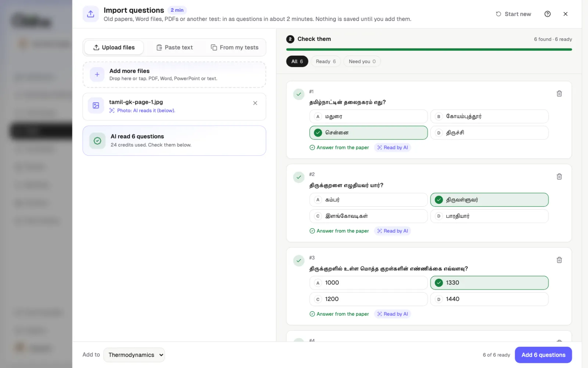This screenshot has width=588, height=368.
Task: Click the help question mark icon
Action: click(547, 14)
